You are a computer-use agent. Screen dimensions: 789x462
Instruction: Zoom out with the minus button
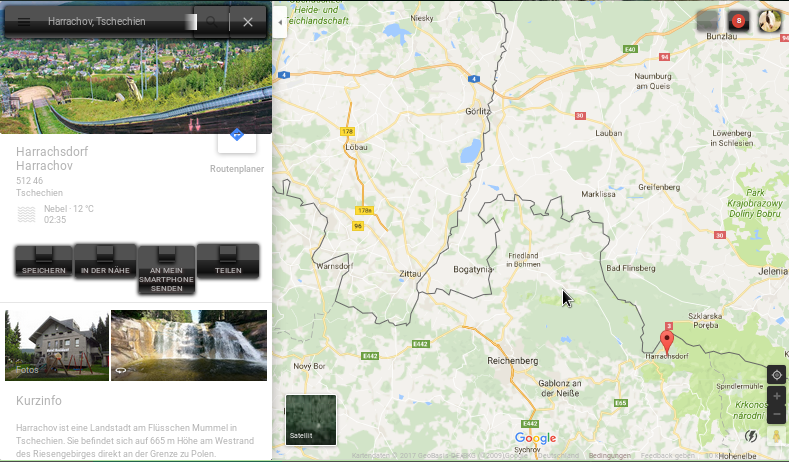776,414
